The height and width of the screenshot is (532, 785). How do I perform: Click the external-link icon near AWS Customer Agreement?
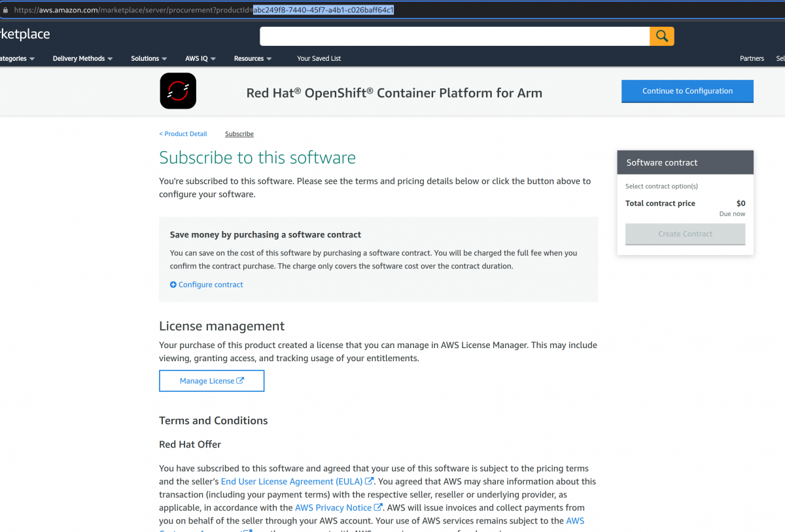coord(249,530)
